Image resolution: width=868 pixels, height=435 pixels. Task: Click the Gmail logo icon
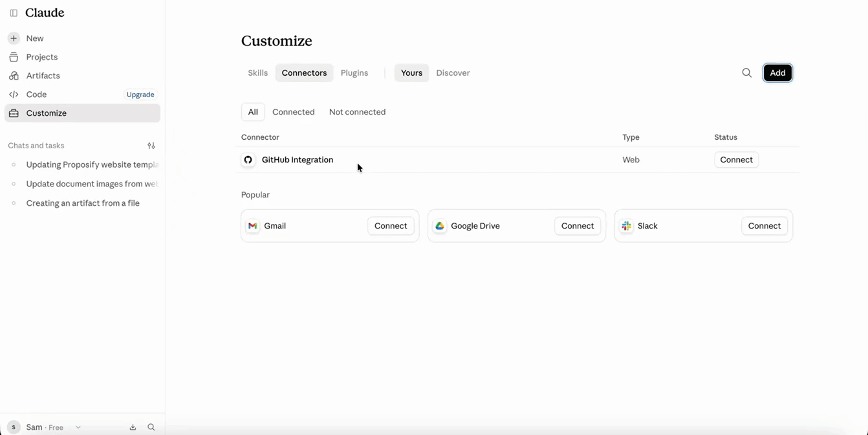[x=253, y=226]
